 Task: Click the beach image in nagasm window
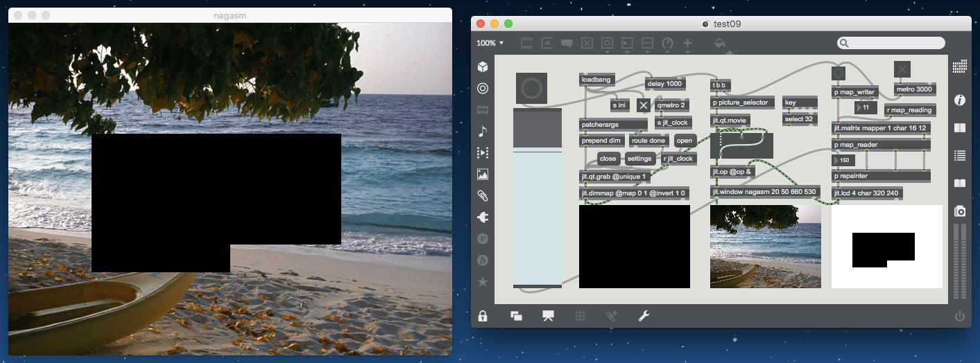230,189
